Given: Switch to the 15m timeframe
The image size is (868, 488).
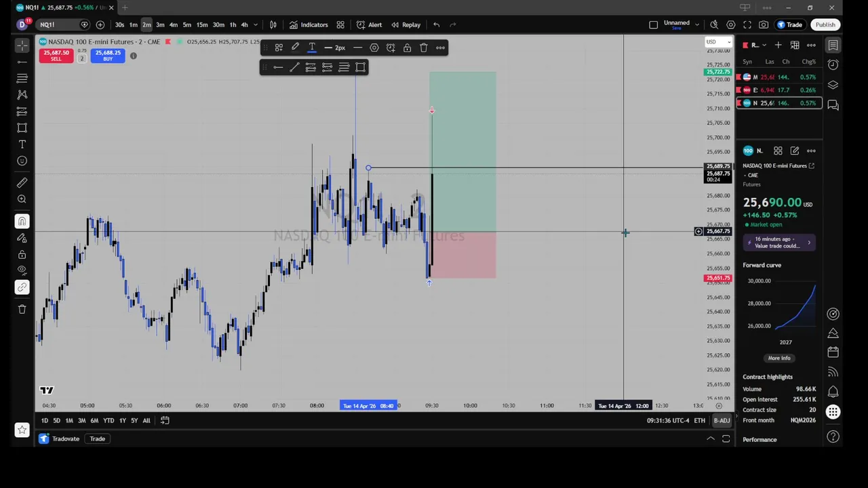Looking at the screenshot, I should click(202, 25).
